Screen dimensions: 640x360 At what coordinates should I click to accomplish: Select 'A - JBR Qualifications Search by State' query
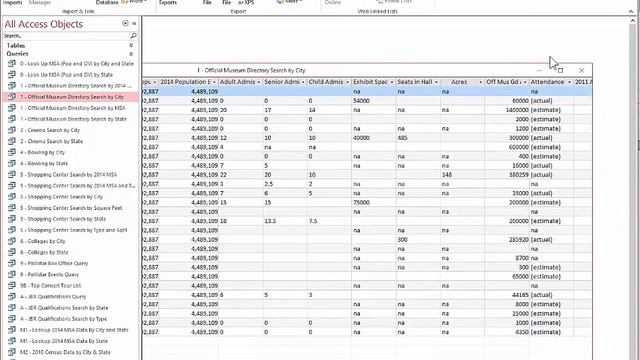pos(71,308)
